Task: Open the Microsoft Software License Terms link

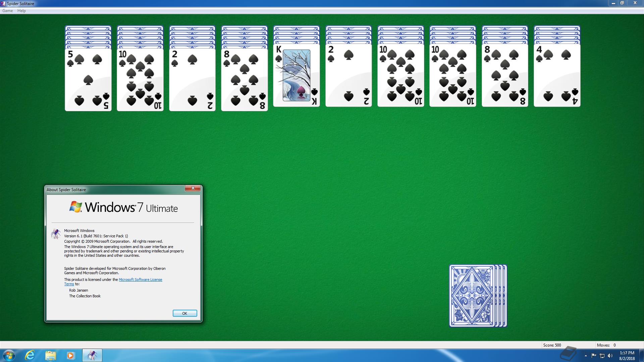Action: [140, 280]
